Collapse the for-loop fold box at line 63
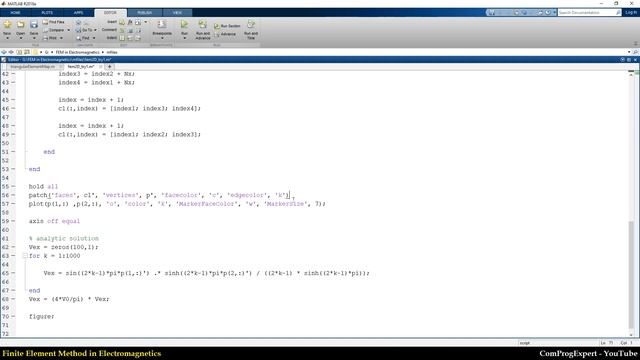 [25, 256]
